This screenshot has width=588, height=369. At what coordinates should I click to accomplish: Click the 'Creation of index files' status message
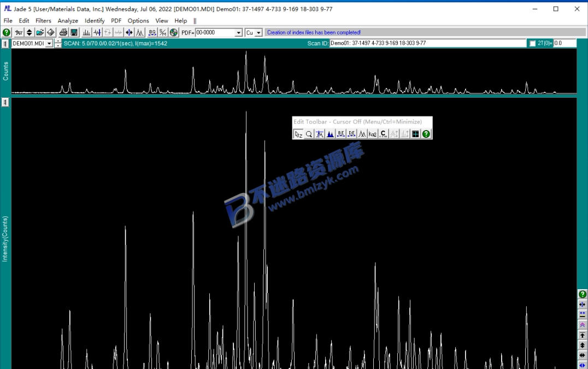tap(314, 33)
